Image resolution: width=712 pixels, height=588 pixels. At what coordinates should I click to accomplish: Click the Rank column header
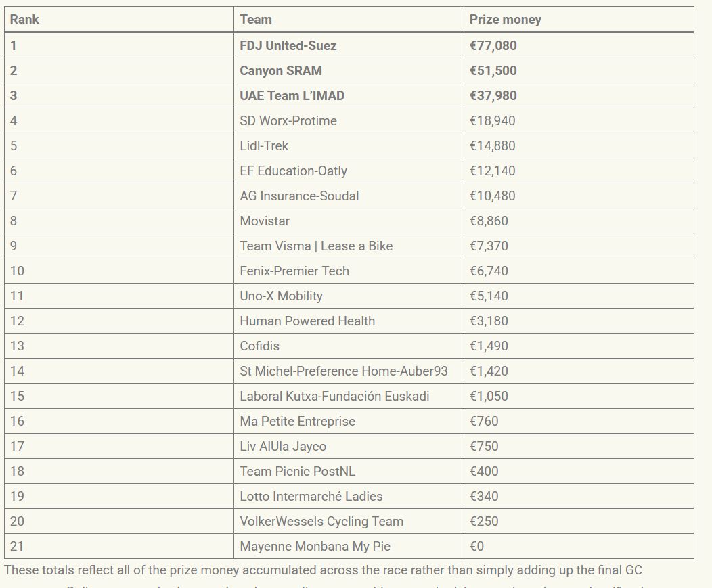pyautogui.click(x=119, y=20)
